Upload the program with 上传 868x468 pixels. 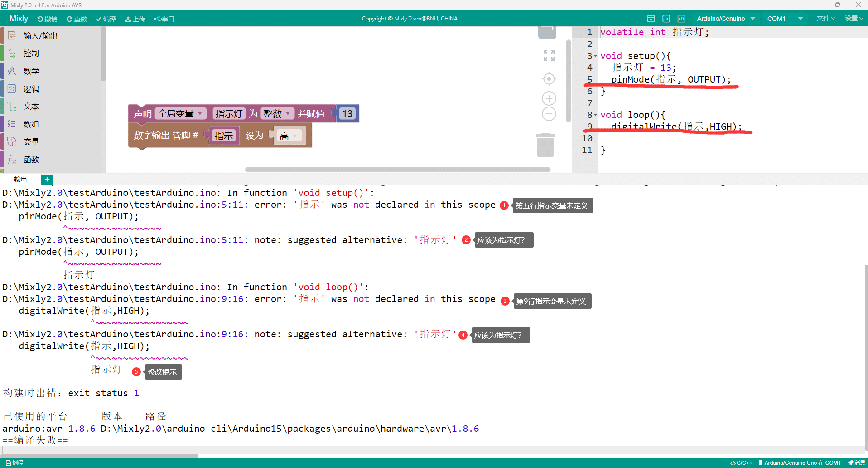[x=135, y=19]
